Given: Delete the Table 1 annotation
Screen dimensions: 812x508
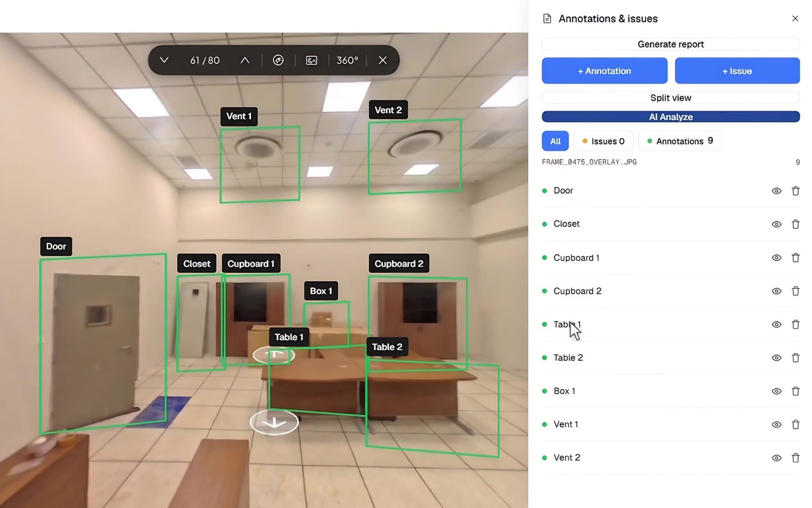Looking at the screenshot, I should [795, 324].
